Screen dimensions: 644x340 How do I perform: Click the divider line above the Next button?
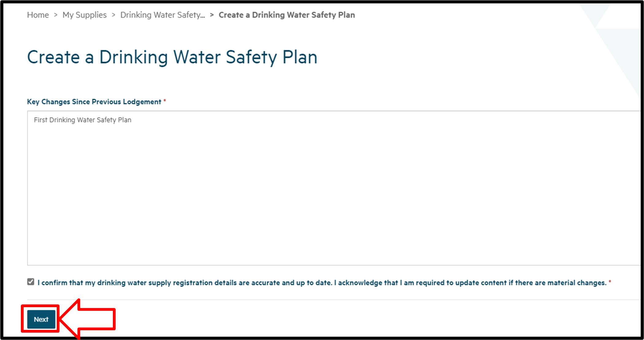click(x=307, y=300)
